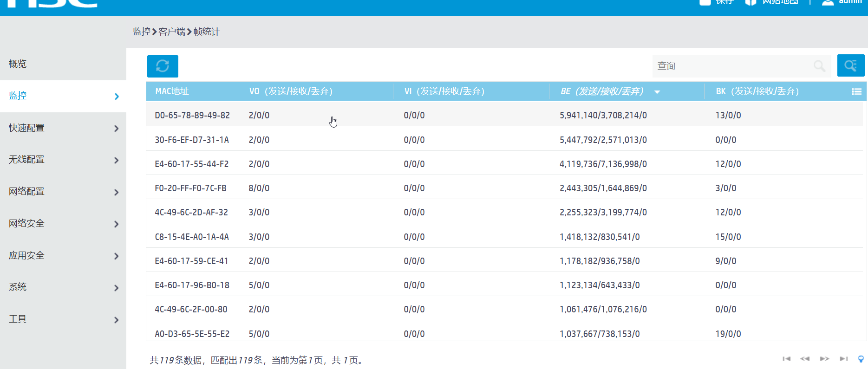Select MAC address 4C-49-6C-2D-AF-32

(191, 212)
